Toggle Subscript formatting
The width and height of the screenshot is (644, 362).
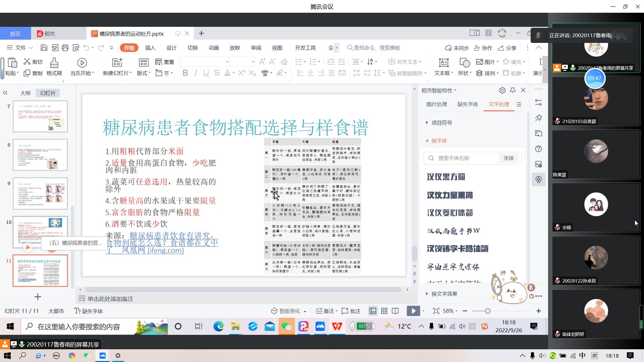[x=252, y=73]
